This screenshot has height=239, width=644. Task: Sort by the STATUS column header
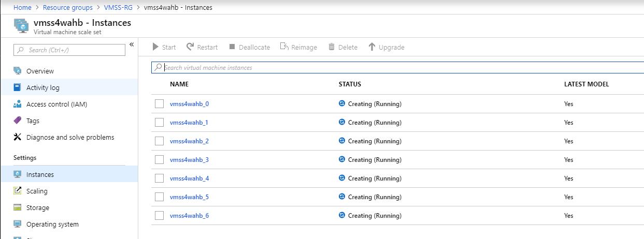pyautogui.click(x=350, y=84)
